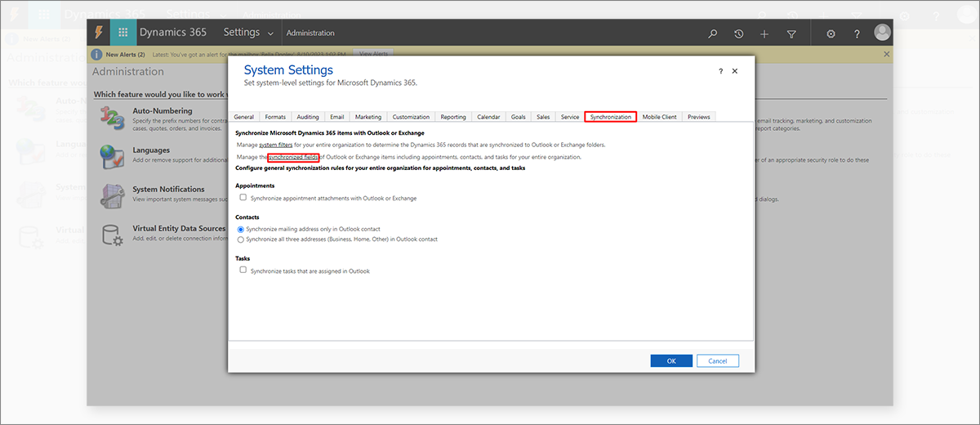The width and height of the screenshot is (980, 425).
Task: Click the Tasks section heading
Action: coord(243,258)
